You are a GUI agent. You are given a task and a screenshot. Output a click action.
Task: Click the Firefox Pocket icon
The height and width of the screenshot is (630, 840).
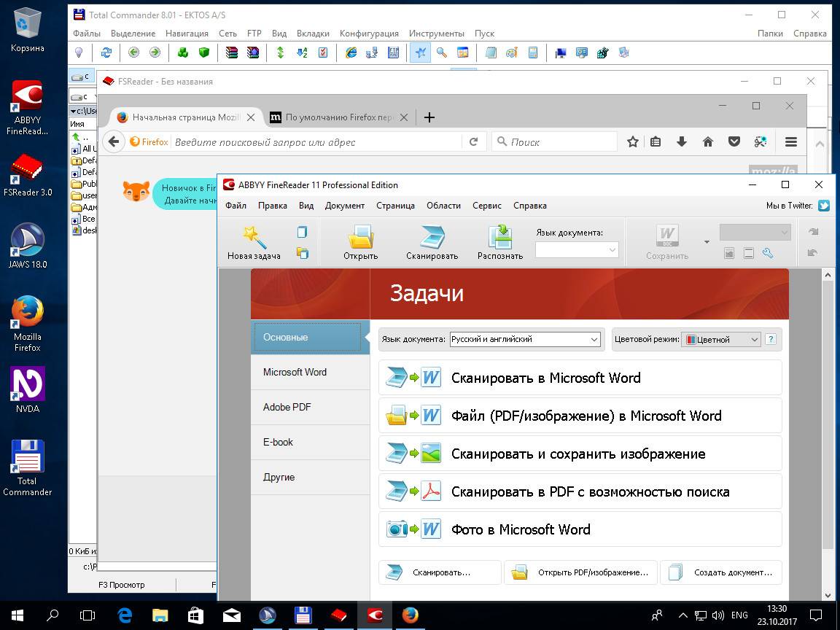click(734, 142)
